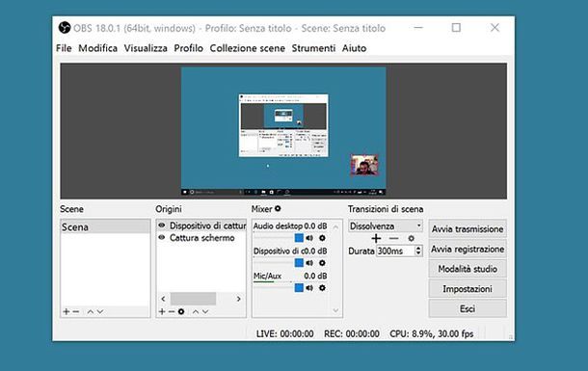
Task: Open source properties gear in Origini
Action: point(181,311)
